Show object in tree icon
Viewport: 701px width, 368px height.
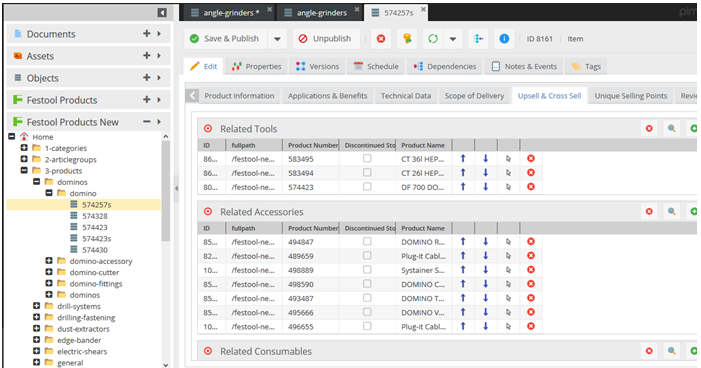(478, 39)
